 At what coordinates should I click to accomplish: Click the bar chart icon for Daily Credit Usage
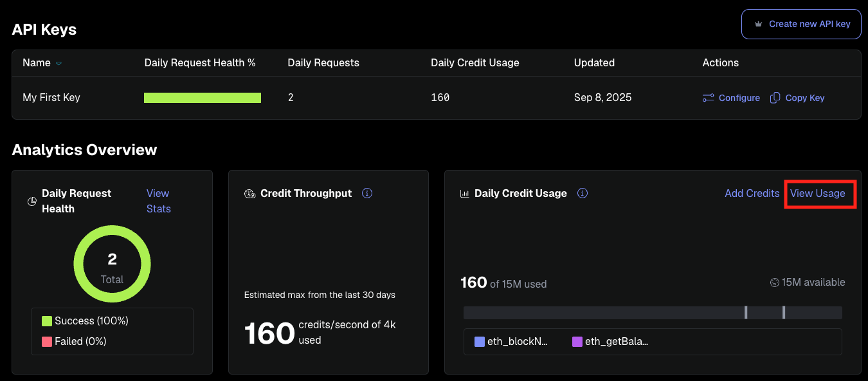coord(464,194)
